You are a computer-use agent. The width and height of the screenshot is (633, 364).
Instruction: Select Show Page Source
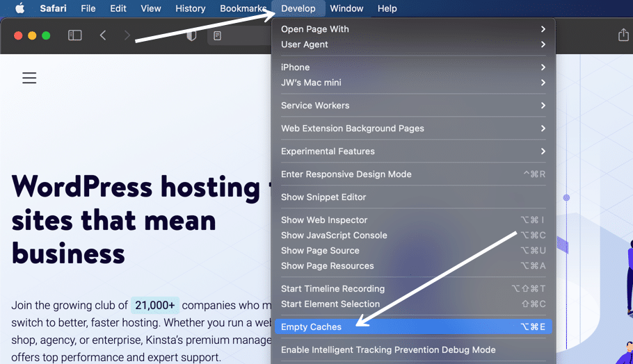[x=413, y=251]
